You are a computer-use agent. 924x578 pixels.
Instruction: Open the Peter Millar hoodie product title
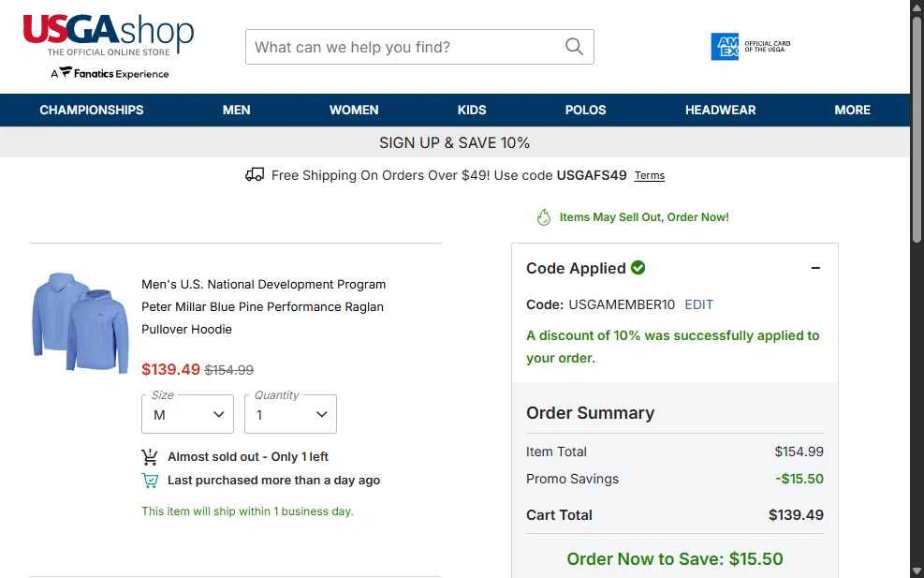pos(263,306)
